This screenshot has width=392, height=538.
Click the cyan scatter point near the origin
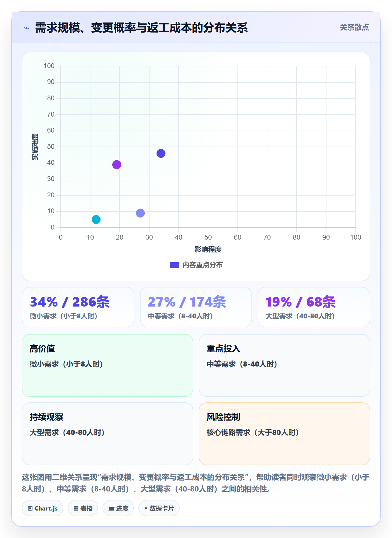[96, 219]
